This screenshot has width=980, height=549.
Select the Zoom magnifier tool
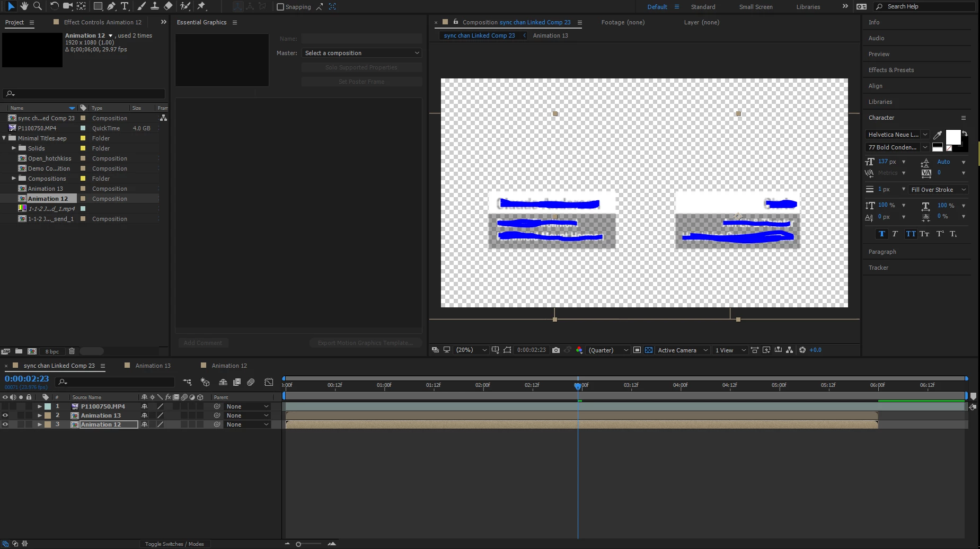pos(38,6)
